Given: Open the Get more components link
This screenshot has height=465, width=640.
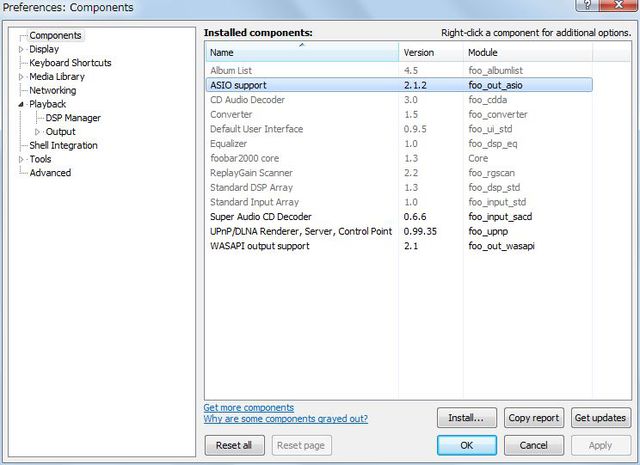Looking at the screenshot, I should pyautogui.click(x=249, y=407).
